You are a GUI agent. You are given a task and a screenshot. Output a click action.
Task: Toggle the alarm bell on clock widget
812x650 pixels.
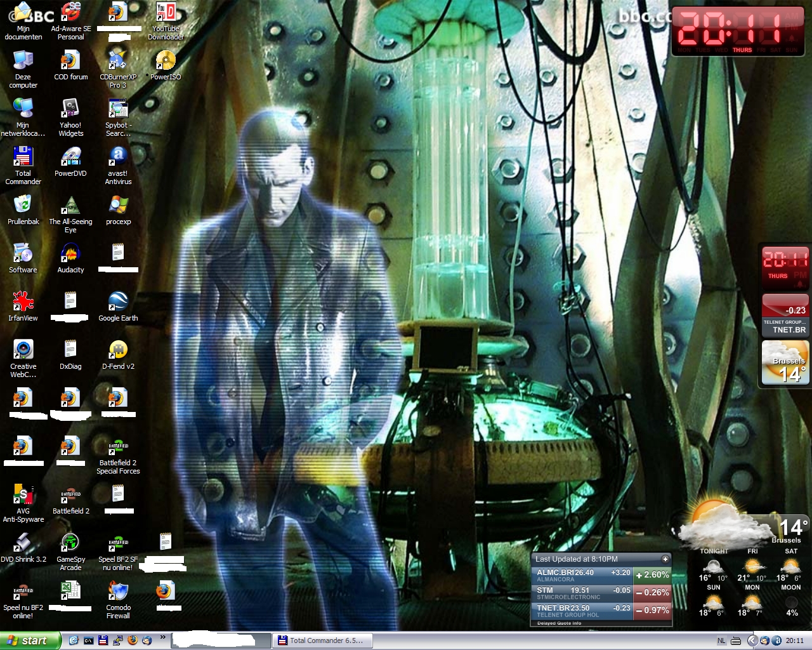pos(792,37)
